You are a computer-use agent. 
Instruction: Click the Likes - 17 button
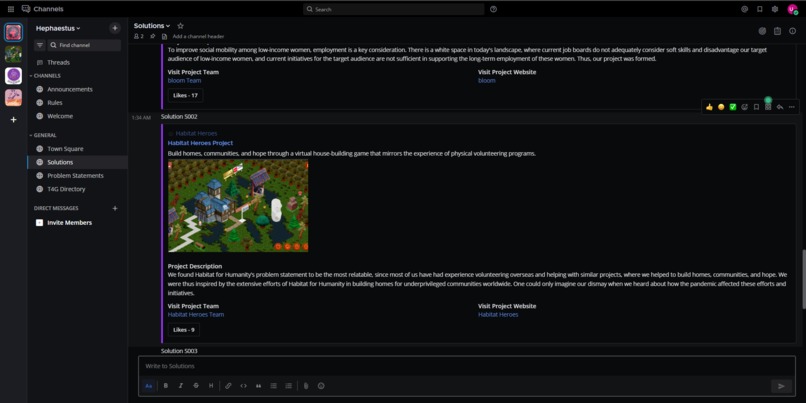point(185,95)
